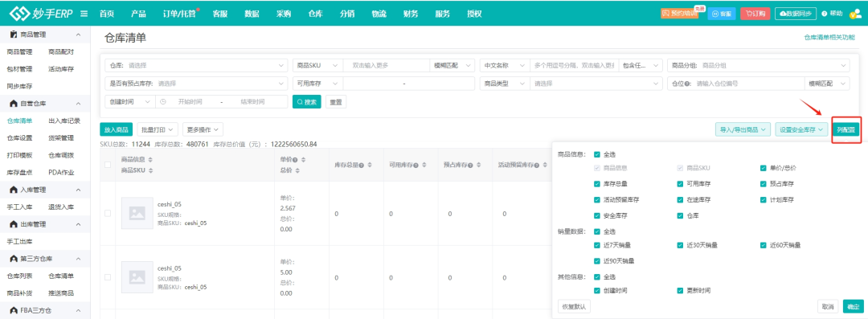Click the first ceshi_05 product thumbnail

[137, 213]
